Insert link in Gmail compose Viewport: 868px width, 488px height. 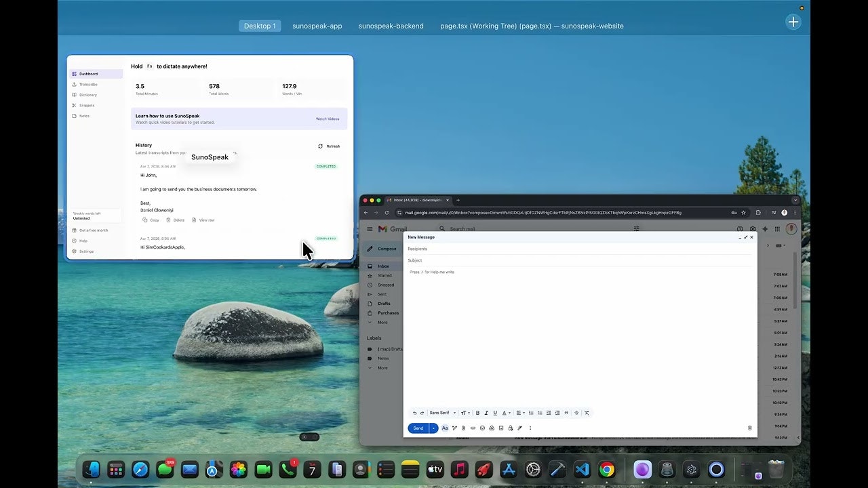coord(473,428)
